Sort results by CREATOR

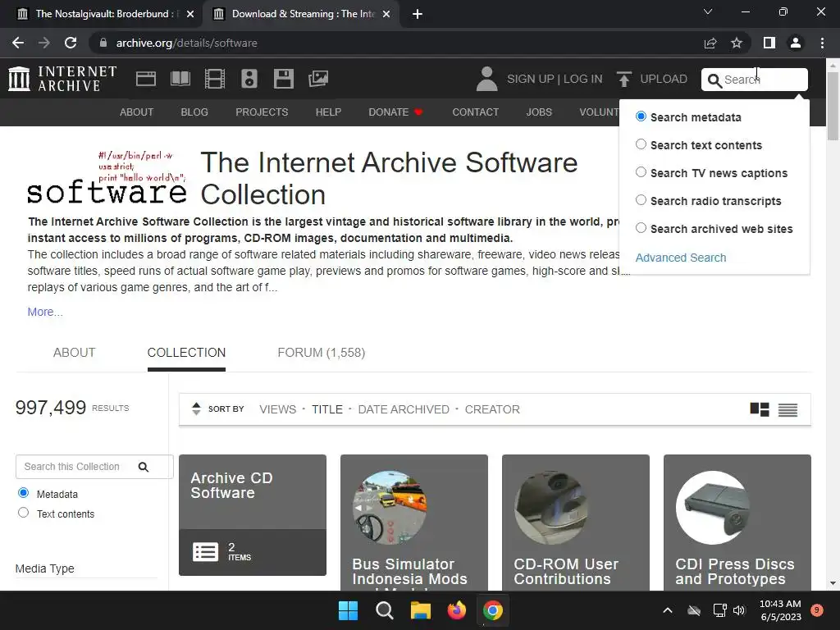(x=492, y=409)
